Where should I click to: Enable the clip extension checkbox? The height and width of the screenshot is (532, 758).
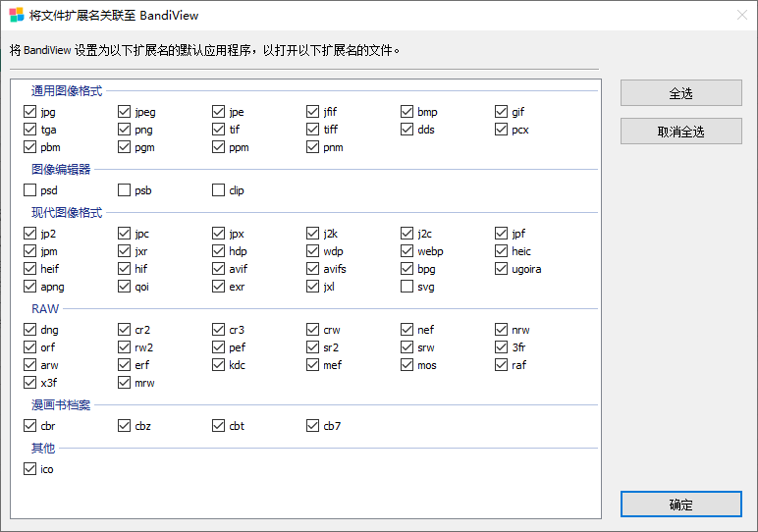219,190
